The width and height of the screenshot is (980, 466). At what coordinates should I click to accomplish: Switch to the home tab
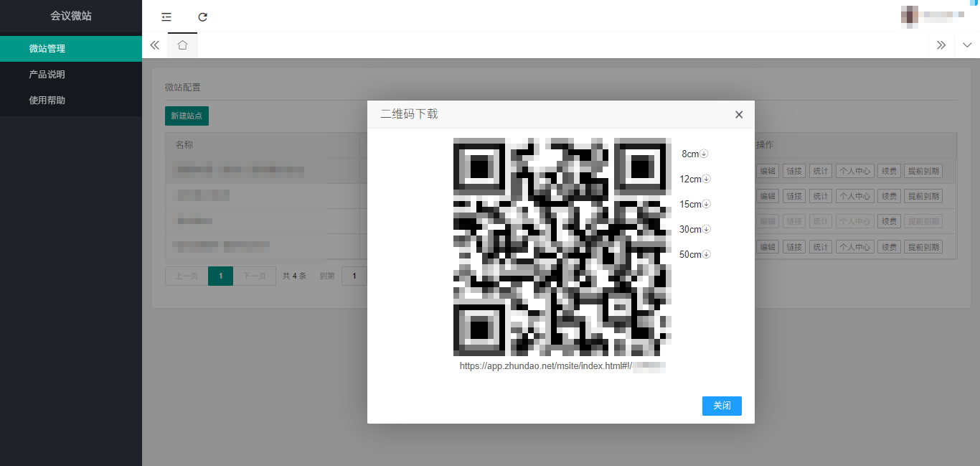[182, 45]
